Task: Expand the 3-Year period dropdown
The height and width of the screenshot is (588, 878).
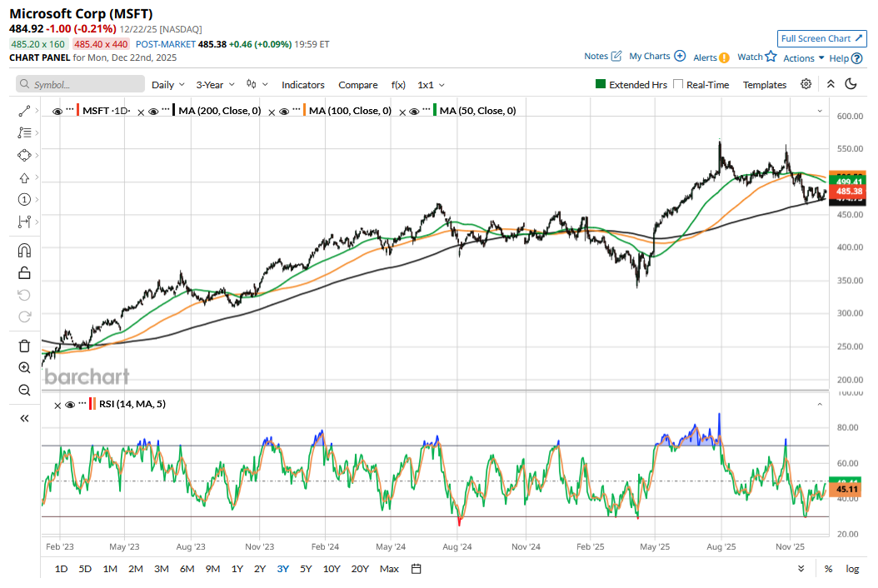Action: point(215,85)
